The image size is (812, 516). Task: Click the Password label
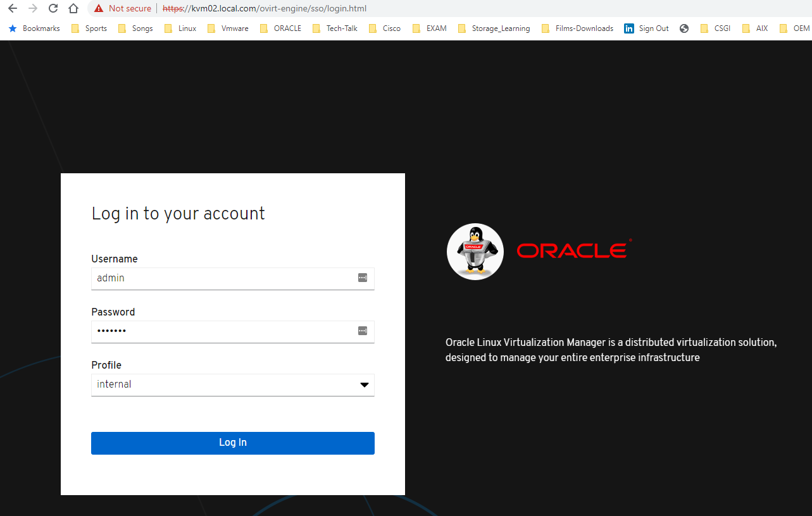click(x=113, y=312)
